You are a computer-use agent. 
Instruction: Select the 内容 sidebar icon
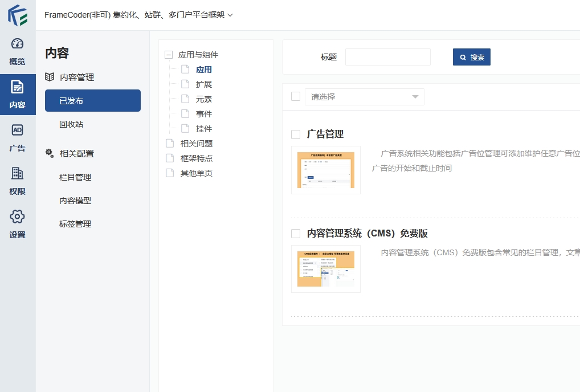(18, 87)
